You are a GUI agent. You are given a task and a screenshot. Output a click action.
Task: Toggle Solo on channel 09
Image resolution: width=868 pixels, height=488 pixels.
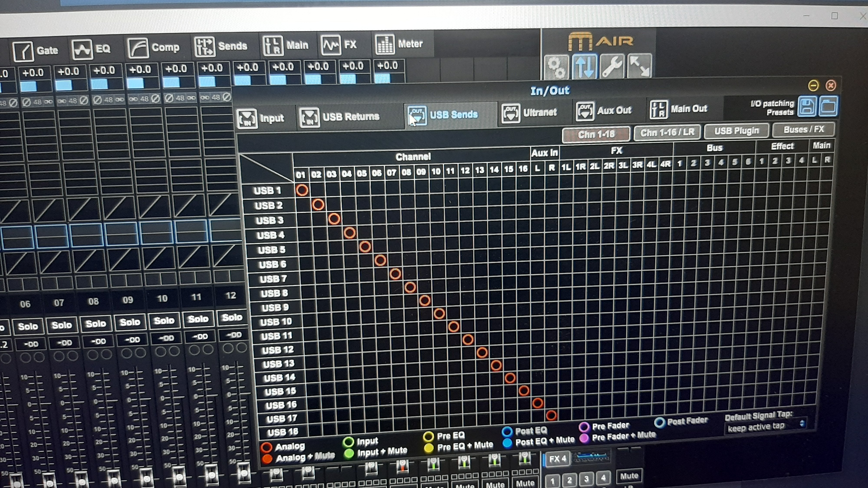(x=130, y=322)
